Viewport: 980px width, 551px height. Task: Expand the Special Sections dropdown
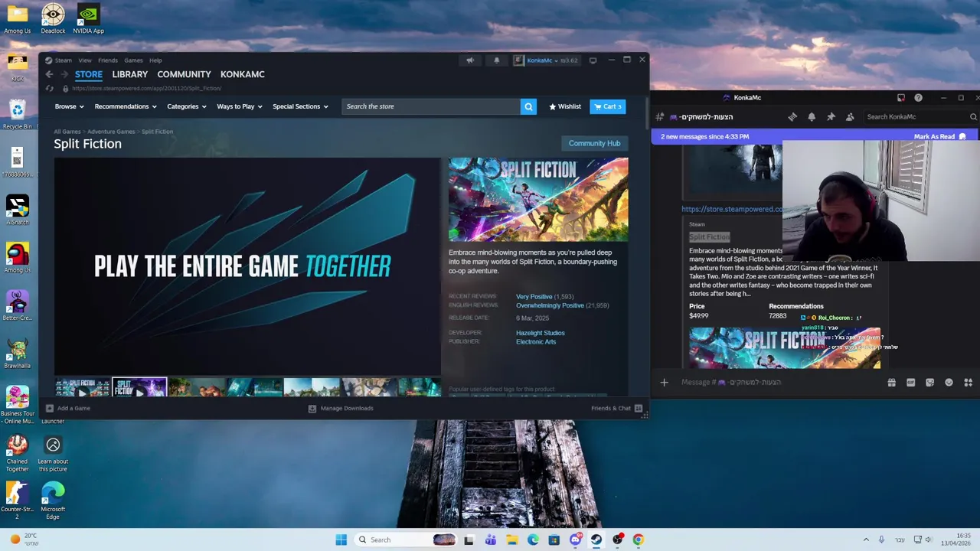click(300, 106)
